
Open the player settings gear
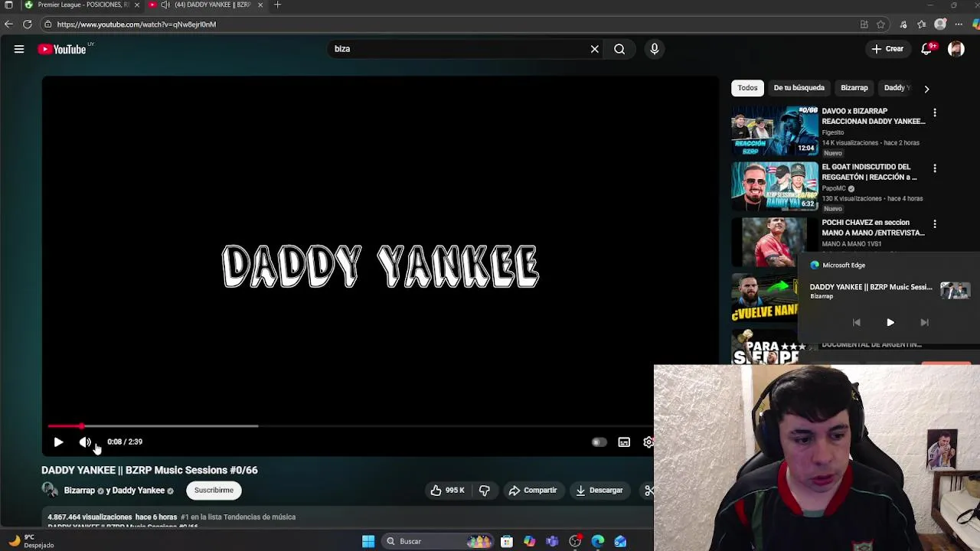[x=648, y=442]
